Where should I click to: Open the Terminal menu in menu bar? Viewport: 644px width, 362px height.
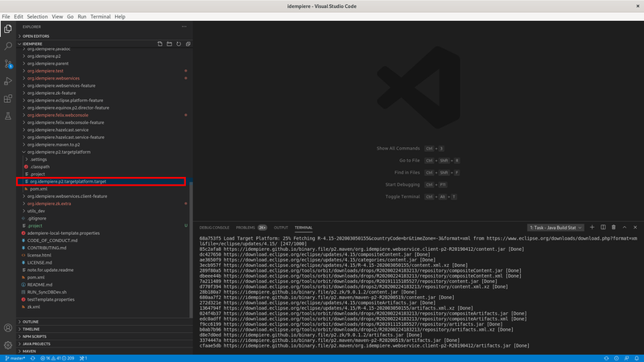[101, 16]
